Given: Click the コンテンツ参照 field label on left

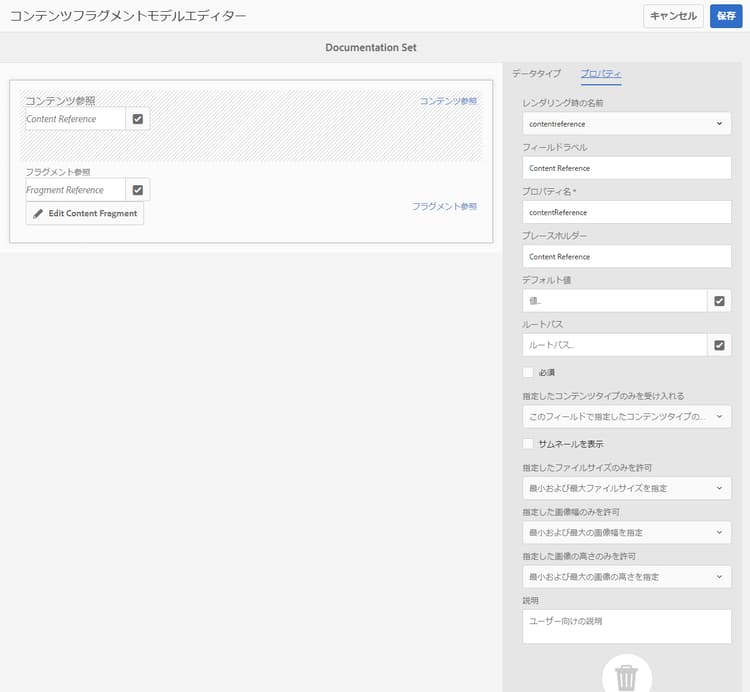Looking at the screenshot, I should click(60, 101).
